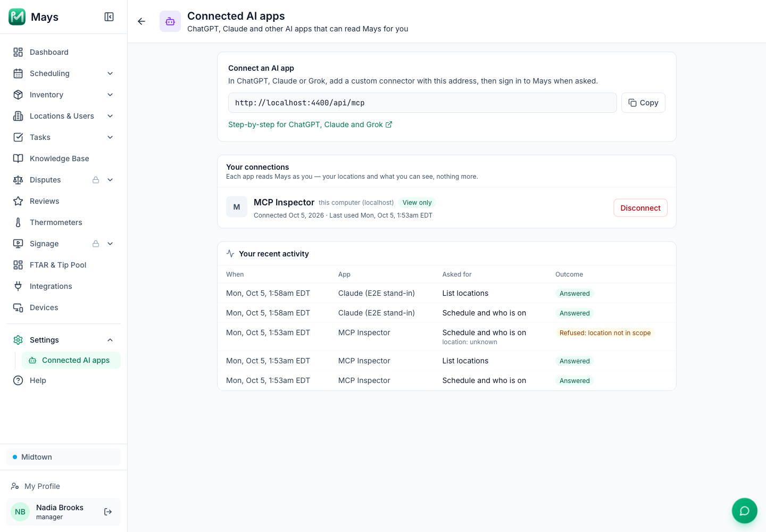766x532 pixels.
Task: Expand the Signage submenu chevron
Action: [x=110, y=244]
